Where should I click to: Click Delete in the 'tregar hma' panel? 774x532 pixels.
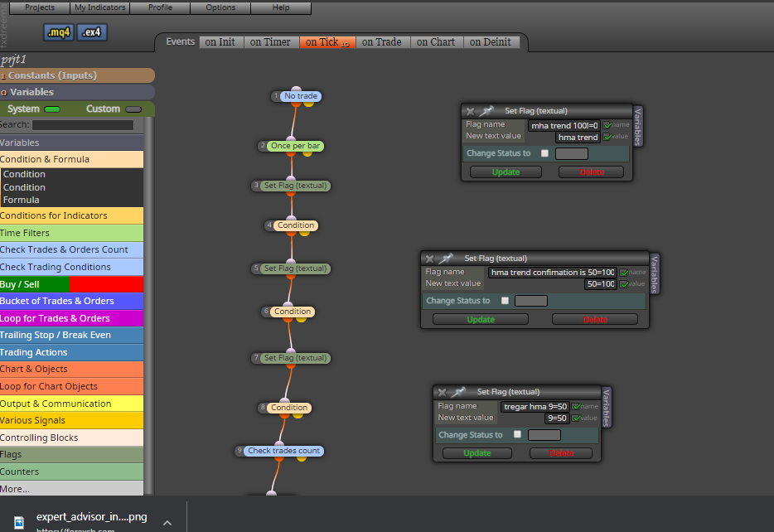(x=561, y=453)
